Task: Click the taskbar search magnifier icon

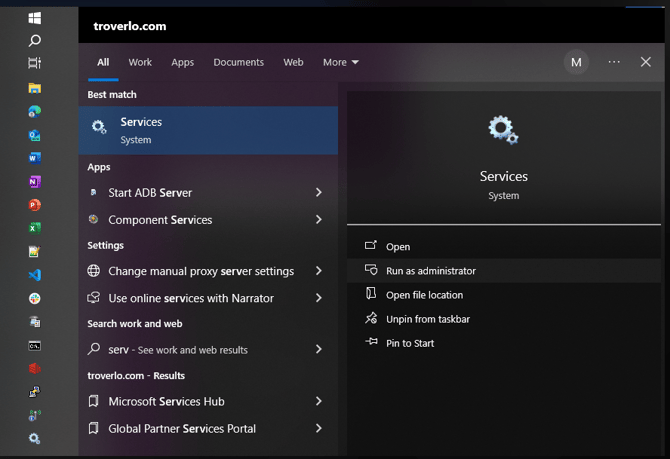Action: click(35, 41)
